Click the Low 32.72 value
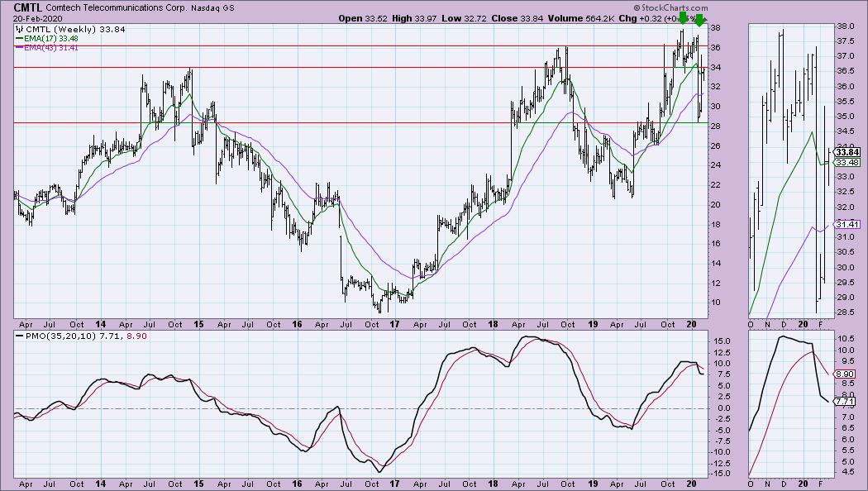 point(464,18)
